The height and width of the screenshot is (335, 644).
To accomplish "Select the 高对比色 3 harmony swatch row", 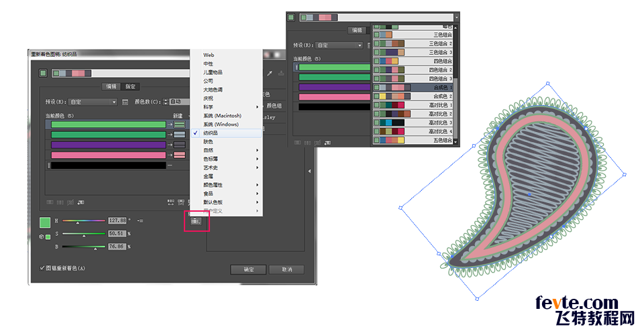I will (413, 123).
